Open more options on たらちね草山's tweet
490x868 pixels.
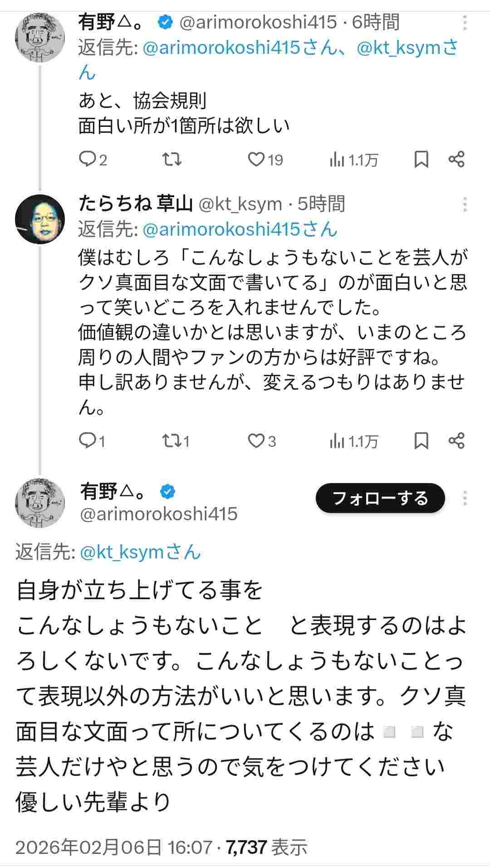click(465, 204)
